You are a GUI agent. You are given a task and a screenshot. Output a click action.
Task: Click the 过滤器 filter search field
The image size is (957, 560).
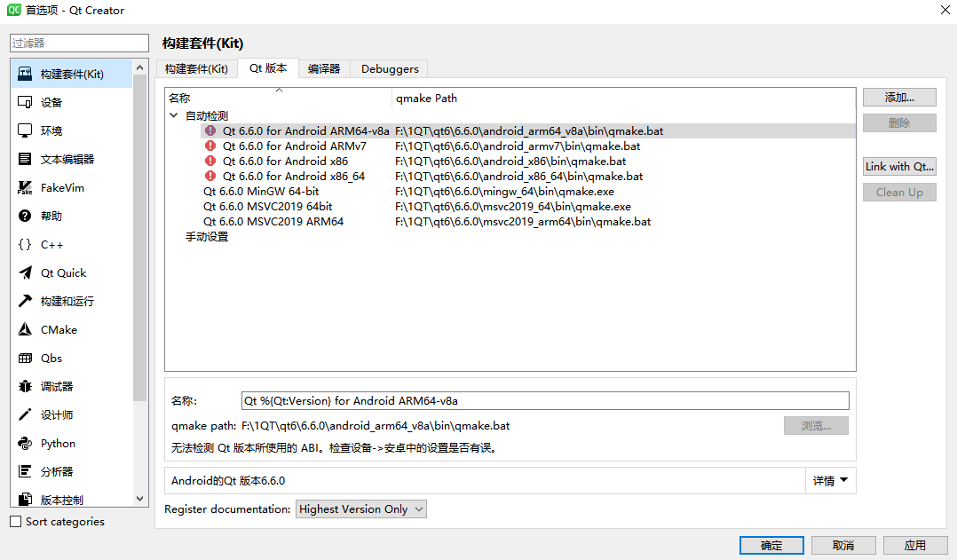click(79, 43)
